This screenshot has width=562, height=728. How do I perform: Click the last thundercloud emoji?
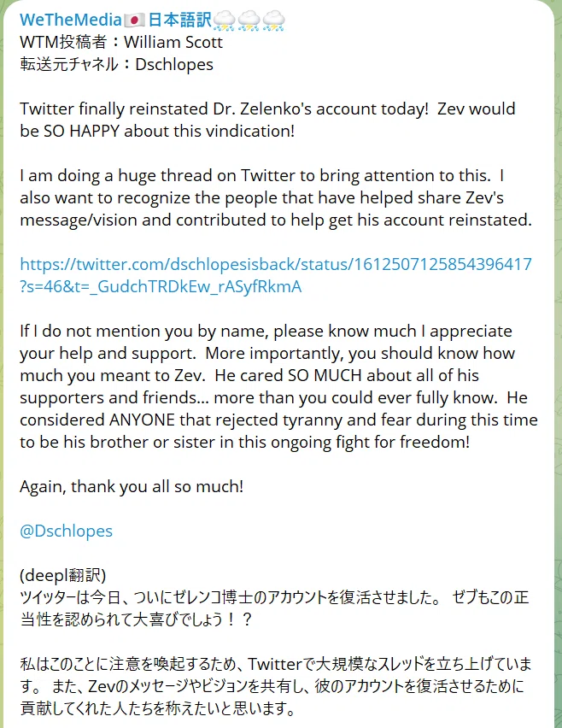(x=273, y=21)
